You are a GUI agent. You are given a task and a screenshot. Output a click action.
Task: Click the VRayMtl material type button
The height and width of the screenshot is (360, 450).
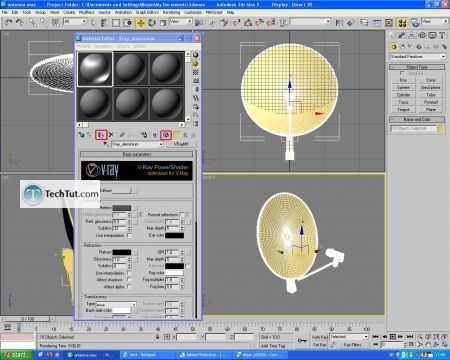pos(181,144)
